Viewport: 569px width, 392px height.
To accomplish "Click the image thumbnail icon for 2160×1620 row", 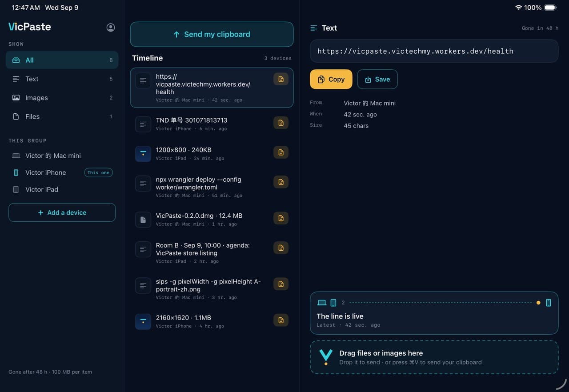I will 143,322.
